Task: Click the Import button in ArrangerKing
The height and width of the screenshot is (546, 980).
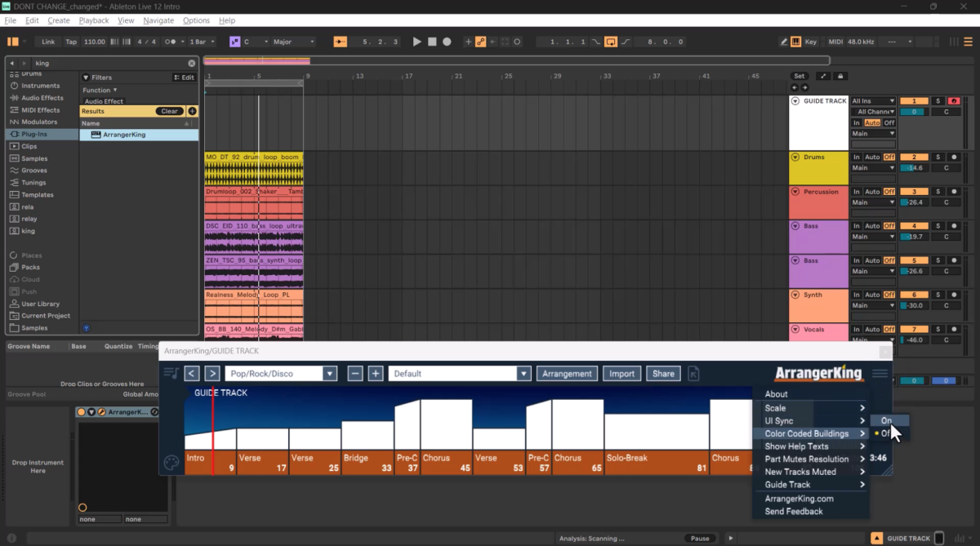Action: 621,374
